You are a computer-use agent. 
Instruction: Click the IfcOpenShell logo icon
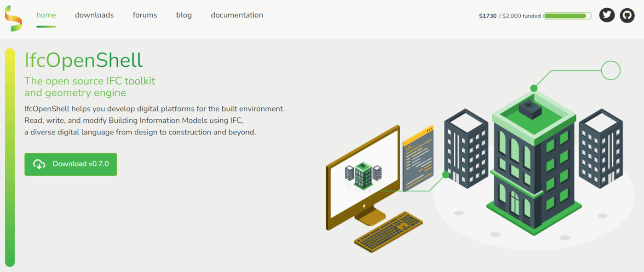pyautogui.click(x=14, y=18)
